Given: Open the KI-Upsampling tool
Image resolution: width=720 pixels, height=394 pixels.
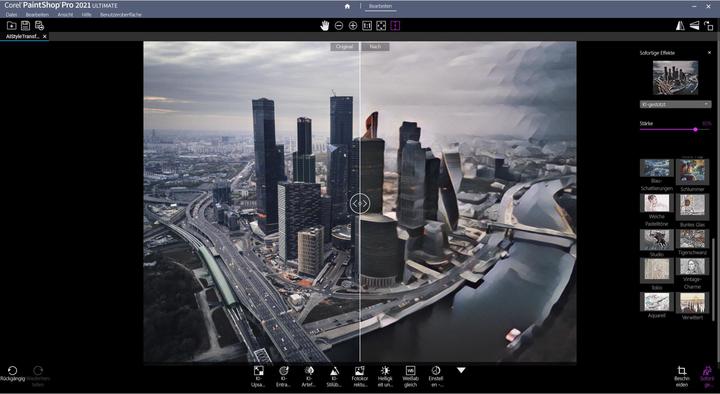Looking at the screenshot, I should click(259, 376).
